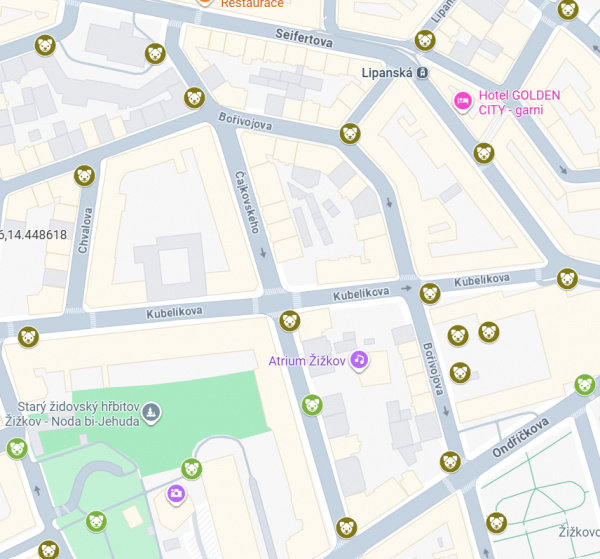The image size is (600, 559).
Task: Click the Atrium Žižkov place label
Action: [307, 361]
